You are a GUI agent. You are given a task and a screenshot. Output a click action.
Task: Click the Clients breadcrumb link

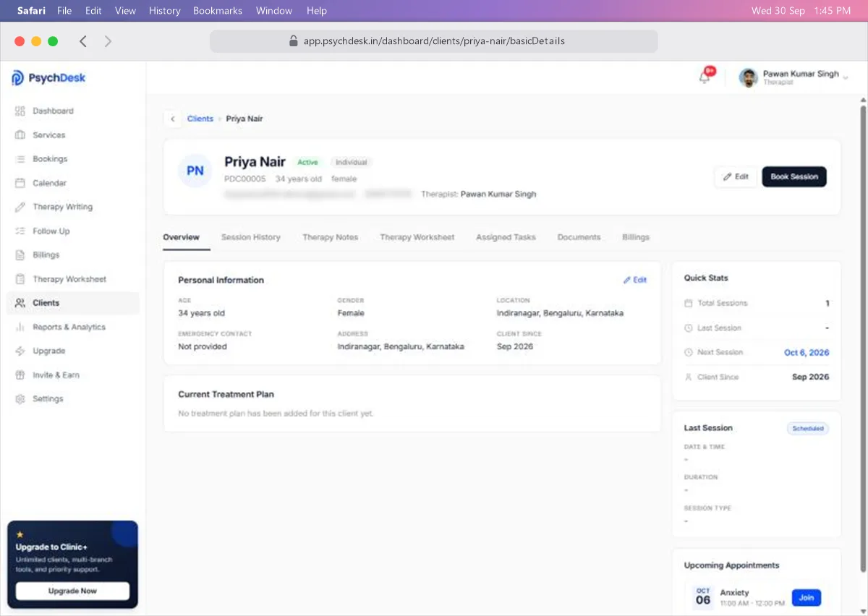[200, 119]
